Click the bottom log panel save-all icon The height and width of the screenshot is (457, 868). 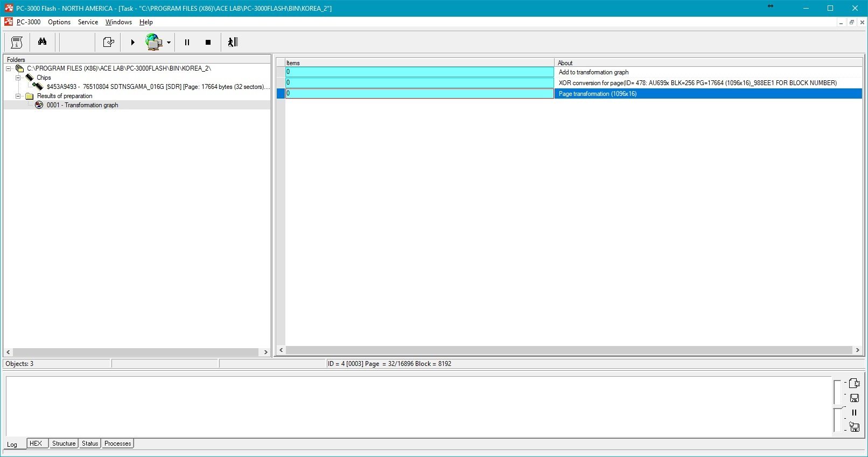(x=854, y=427)
